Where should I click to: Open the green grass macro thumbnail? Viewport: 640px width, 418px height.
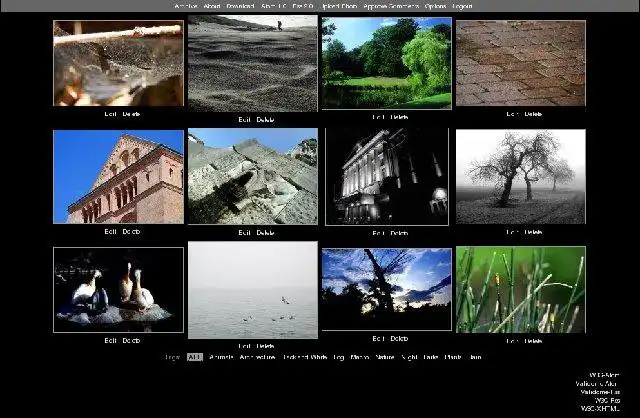tap(521, 290)
